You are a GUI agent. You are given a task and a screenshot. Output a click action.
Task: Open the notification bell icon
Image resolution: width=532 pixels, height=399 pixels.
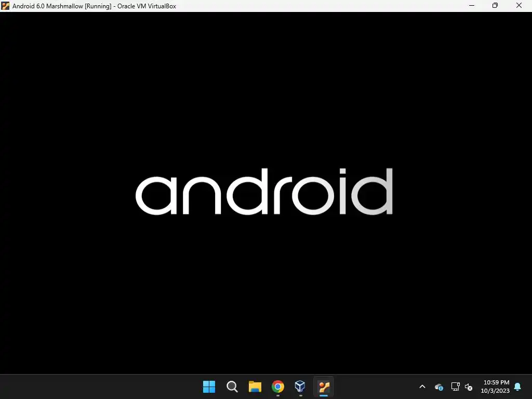[518, 387]
